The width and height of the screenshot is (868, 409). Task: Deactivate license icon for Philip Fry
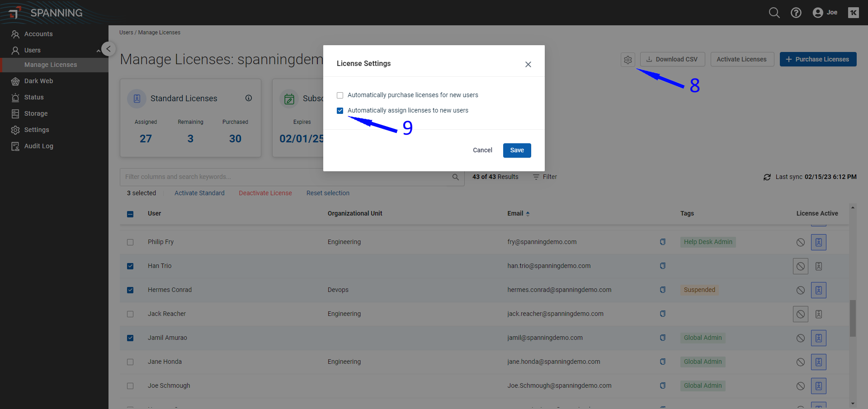pos(801,242)
